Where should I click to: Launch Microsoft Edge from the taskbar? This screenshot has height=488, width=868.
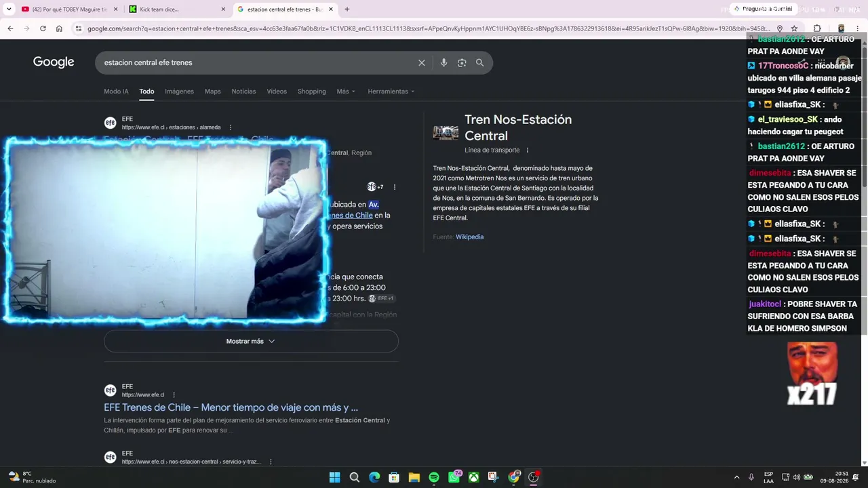(x=374, y=477)
